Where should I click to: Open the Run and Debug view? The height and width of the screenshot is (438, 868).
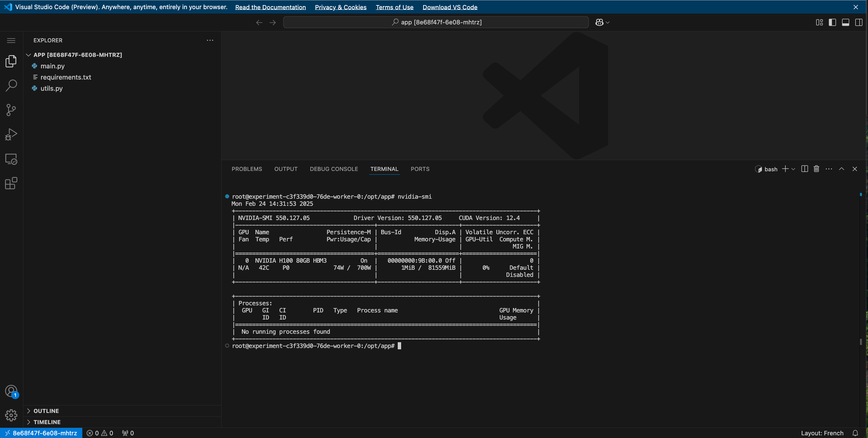[11, 134]
